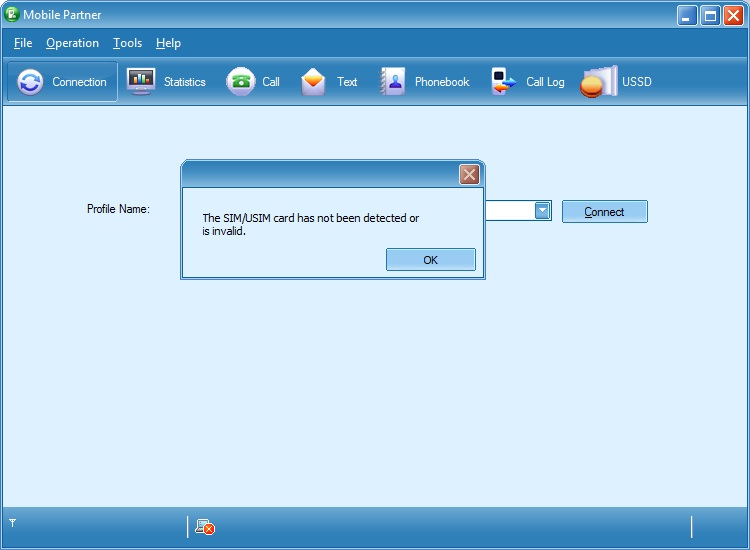Click the Connect button

pyautogui.click(x=604, y=212)
